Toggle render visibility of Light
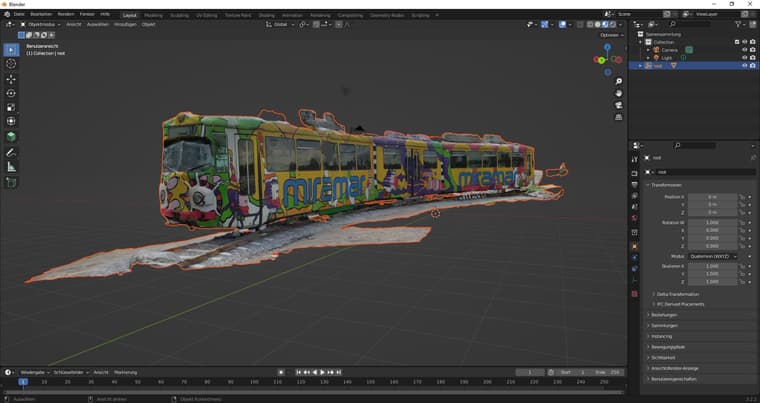The width and height of the screenshot is (760, 403). point(753,58)
